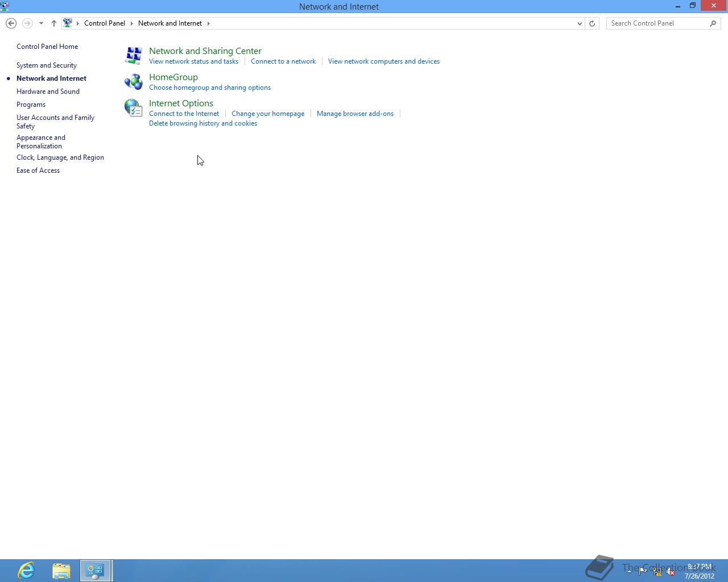Show hidden tray icons arrow

(629, 571)
